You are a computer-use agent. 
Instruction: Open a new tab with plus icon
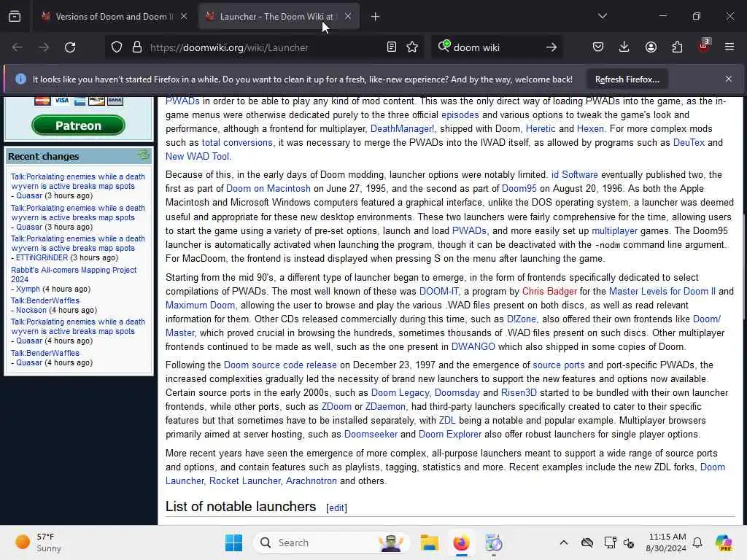(376, 17)
